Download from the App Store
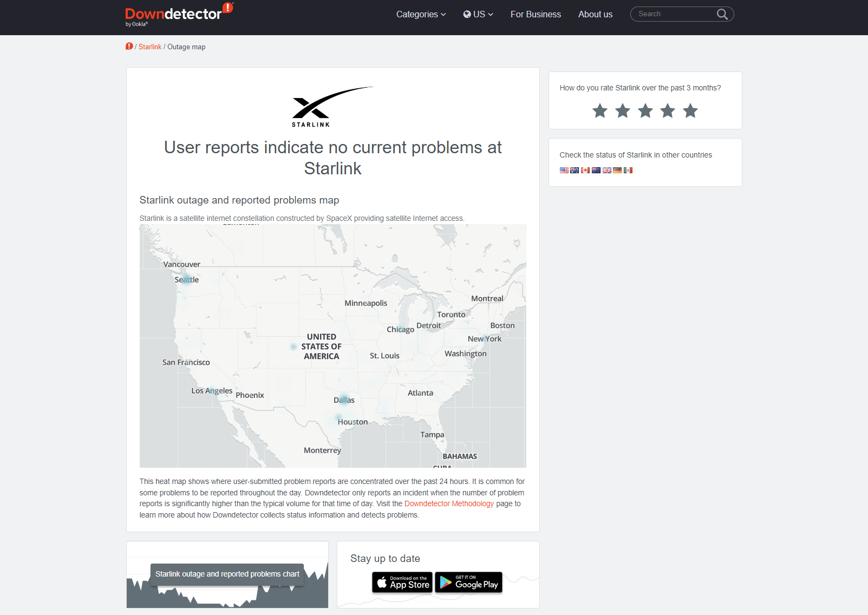Image resolution: width=868 pixels, height=615 pixels. [402, 583]
